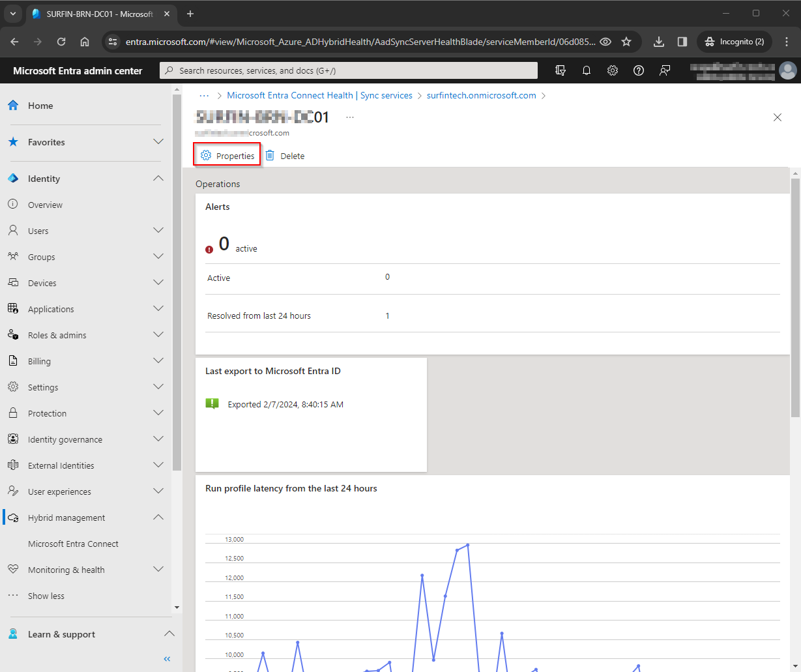This screenshot has width=801, height=672.
Task: Click the Delete trash icon button
Action: click(x=270, y=156)
